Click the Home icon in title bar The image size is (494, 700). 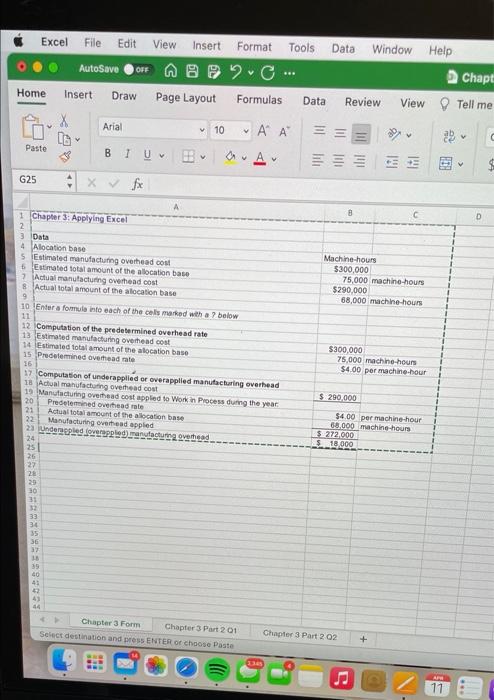(171, 71)
